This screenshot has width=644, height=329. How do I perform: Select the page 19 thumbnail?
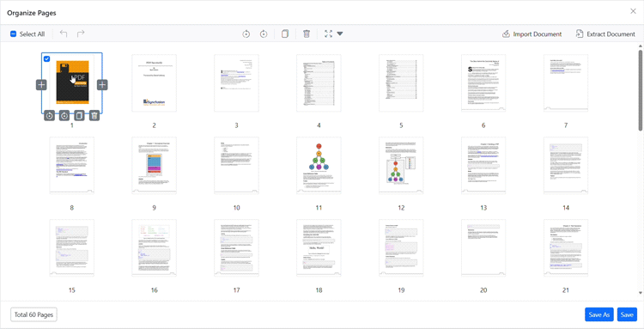tap(401, 247)
